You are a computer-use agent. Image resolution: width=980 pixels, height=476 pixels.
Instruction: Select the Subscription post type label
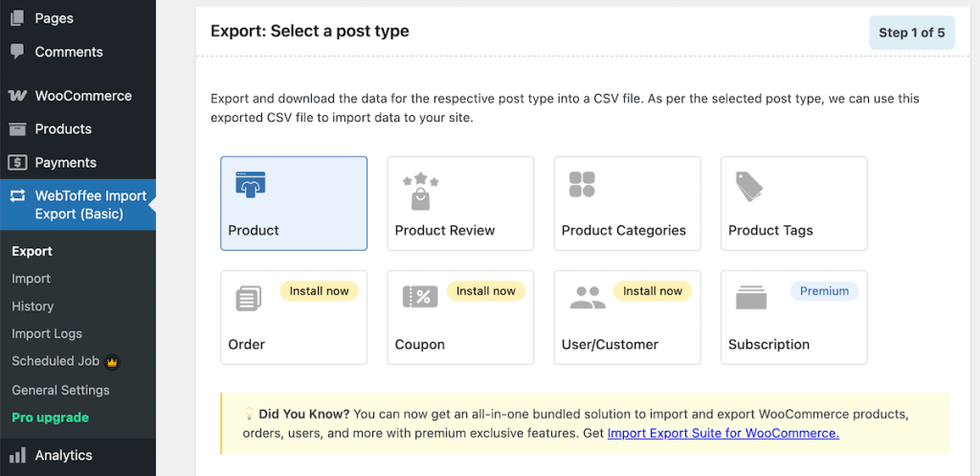tap(768, 345)
